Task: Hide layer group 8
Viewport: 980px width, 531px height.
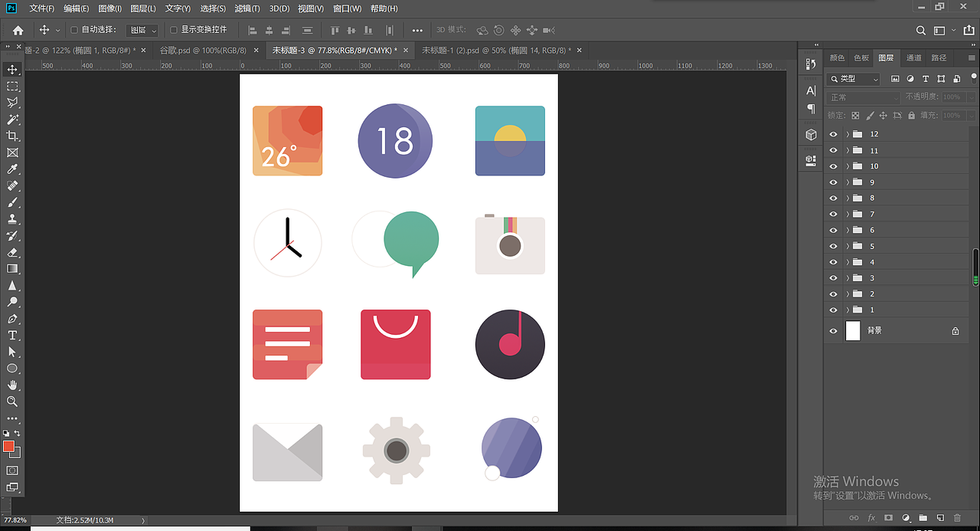Action: click(x=833, y=198)
